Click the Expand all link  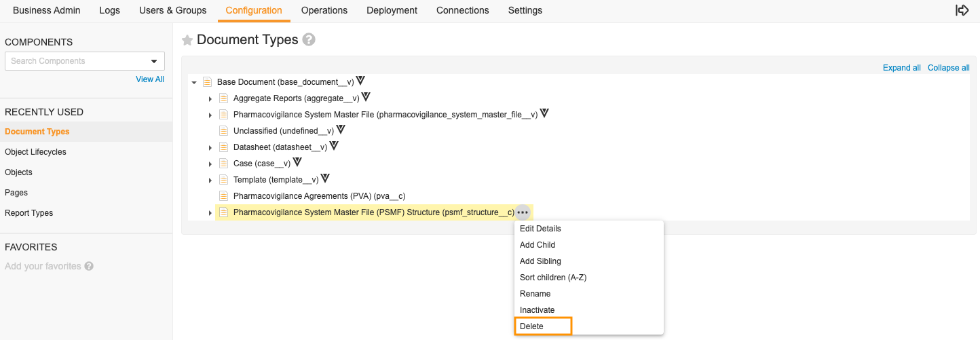pos(902,68)
